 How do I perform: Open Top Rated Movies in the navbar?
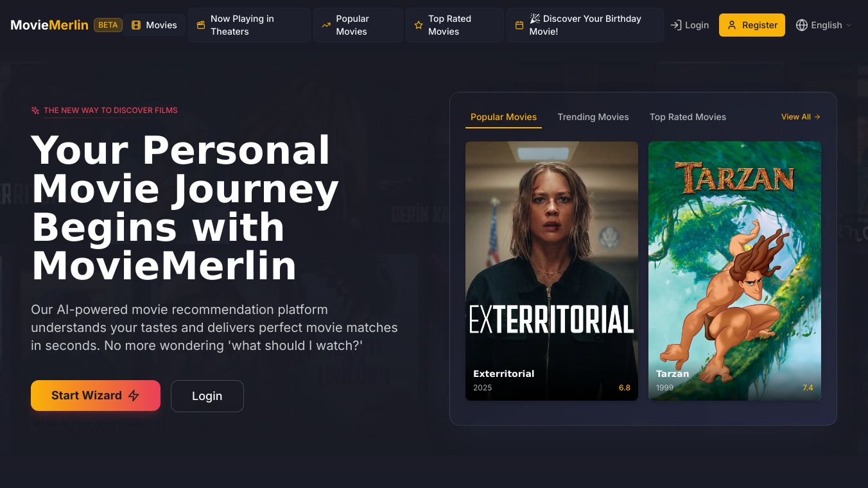[455, 25]
